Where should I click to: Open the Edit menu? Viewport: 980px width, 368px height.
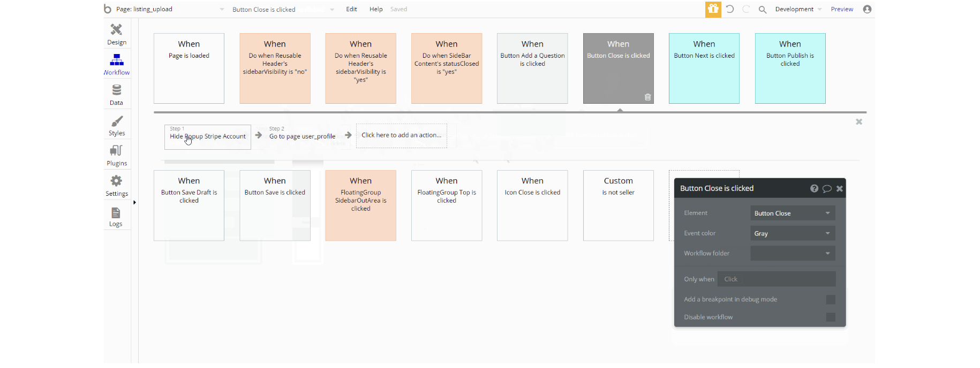pyautogui.click(x=351, y=9)
